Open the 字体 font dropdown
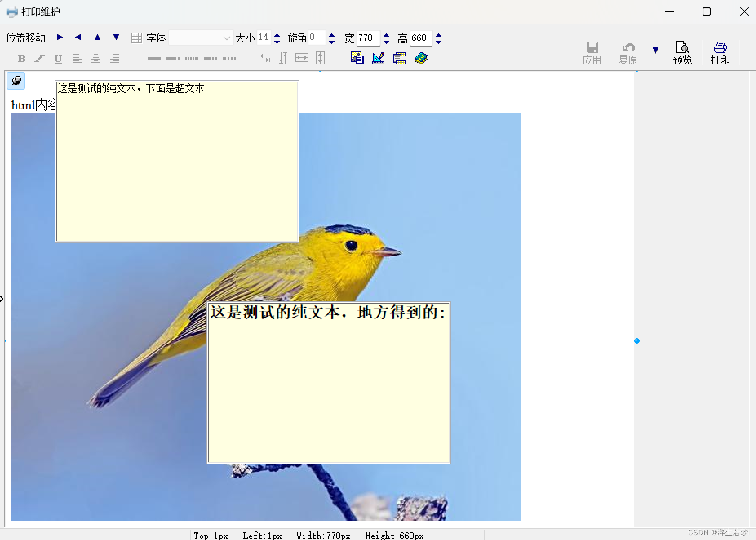This screenshot has height=540, width=756. click(201, 38)
